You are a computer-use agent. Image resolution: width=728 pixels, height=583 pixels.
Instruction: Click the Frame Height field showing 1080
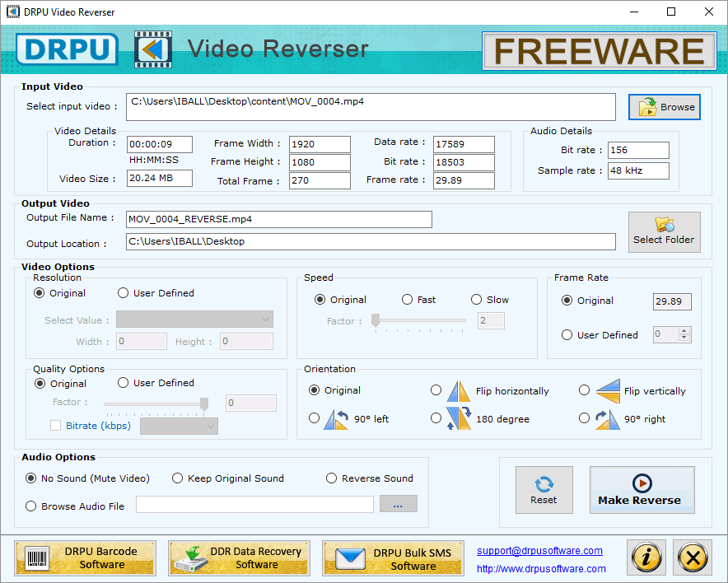tap(320, 162)
